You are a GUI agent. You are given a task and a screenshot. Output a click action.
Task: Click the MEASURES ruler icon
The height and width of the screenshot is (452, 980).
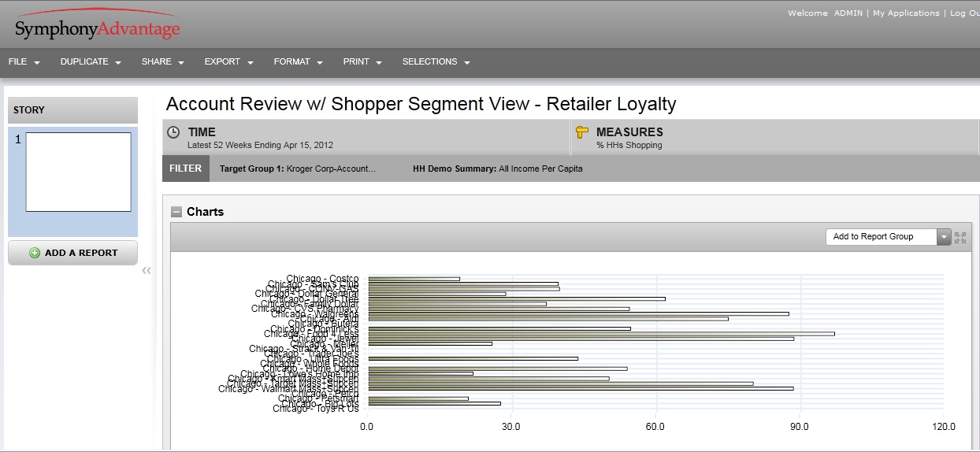[582, 132]
